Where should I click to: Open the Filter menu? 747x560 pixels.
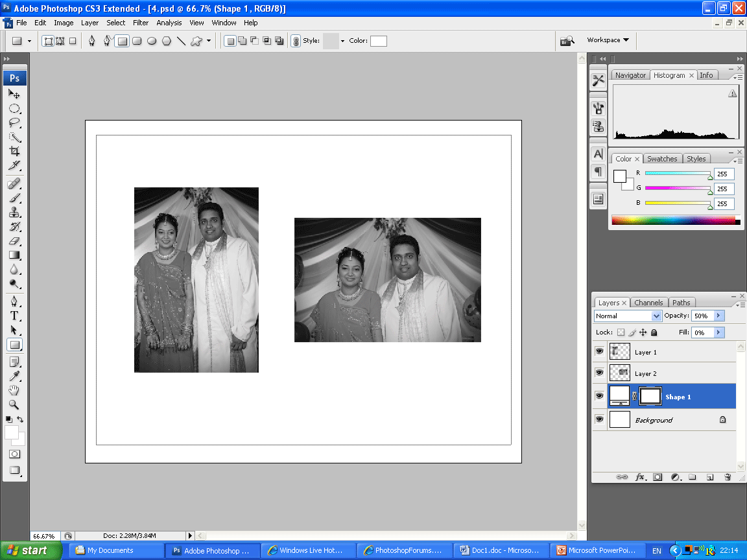141,23
